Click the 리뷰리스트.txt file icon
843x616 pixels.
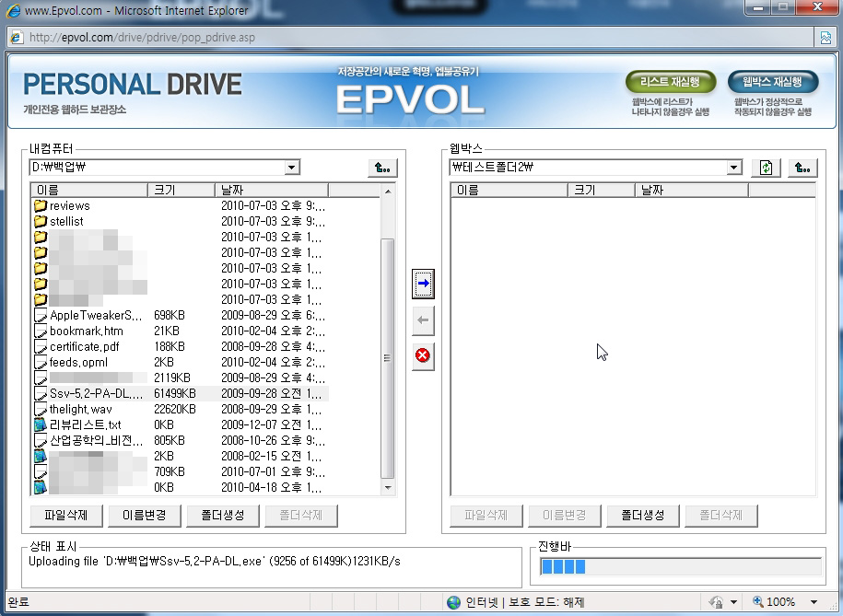click(41, 424)
